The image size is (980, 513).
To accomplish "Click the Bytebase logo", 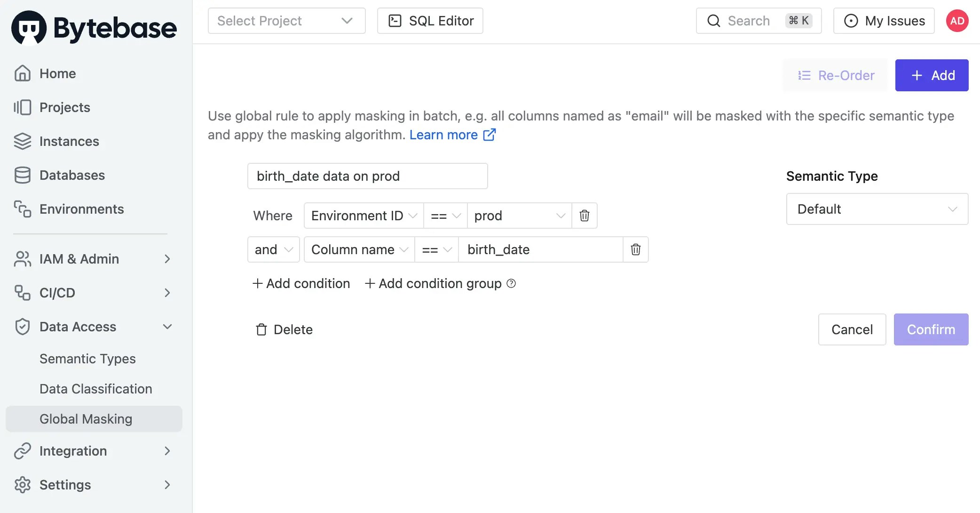I will click(94, 27).
